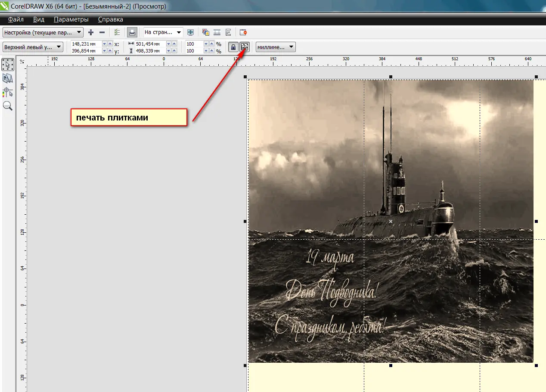Open print options checklist icon
546x392 pixels.
pyautogui.click(x=117, y=32)
